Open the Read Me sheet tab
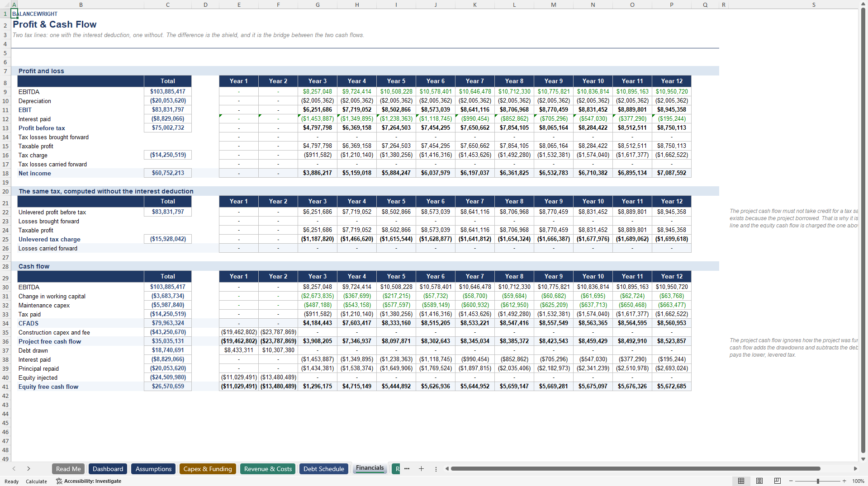 coord(68,469)
